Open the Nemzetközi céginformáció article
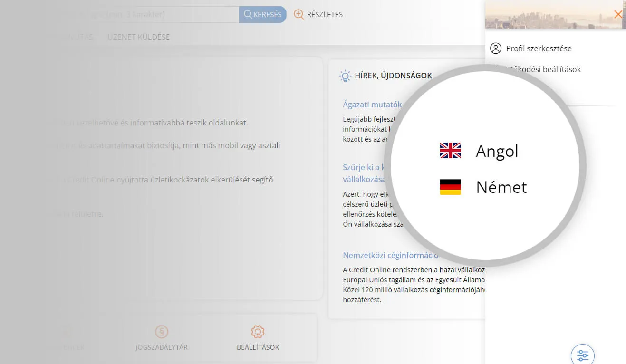626x364 pixels. [x=391, y=255]
